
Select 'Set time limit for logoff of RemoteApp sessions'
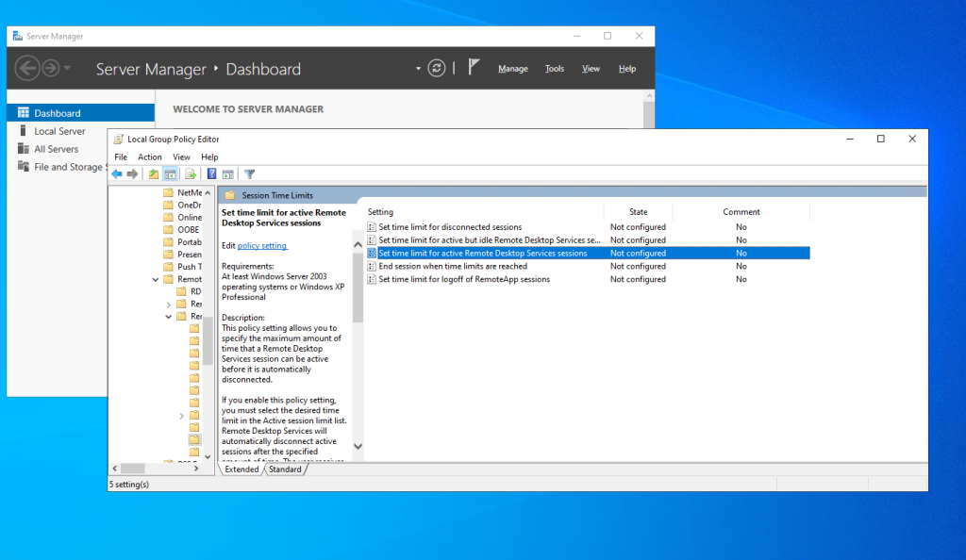coord(464,279)
